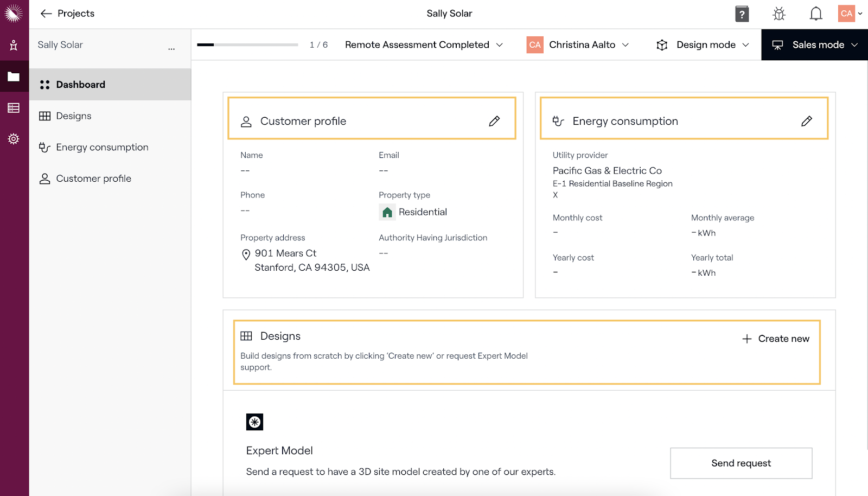Click the Designs card grid icon
Screen dimensions: 868x496
pos(246,336)
